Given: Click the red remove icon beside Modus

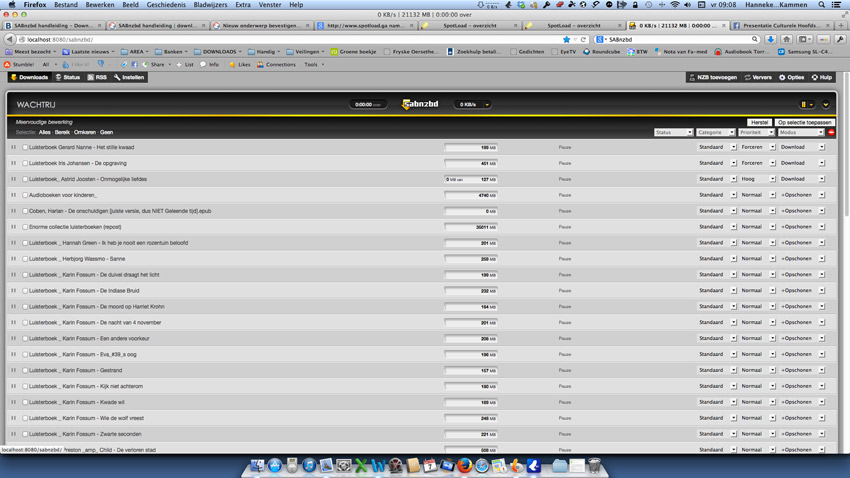Looking at the screenshot, I should coord(831,132).
